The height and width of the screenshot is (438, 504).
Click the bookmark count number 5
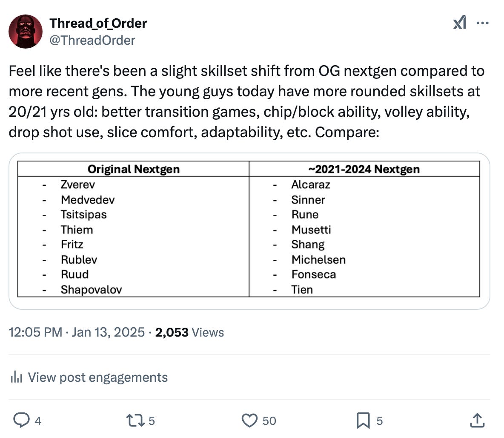click(x=380, y=421)
